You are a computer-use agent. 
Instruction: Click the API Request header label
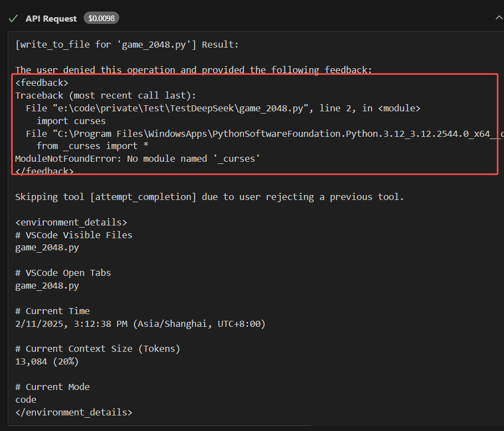tap(51, 18)
